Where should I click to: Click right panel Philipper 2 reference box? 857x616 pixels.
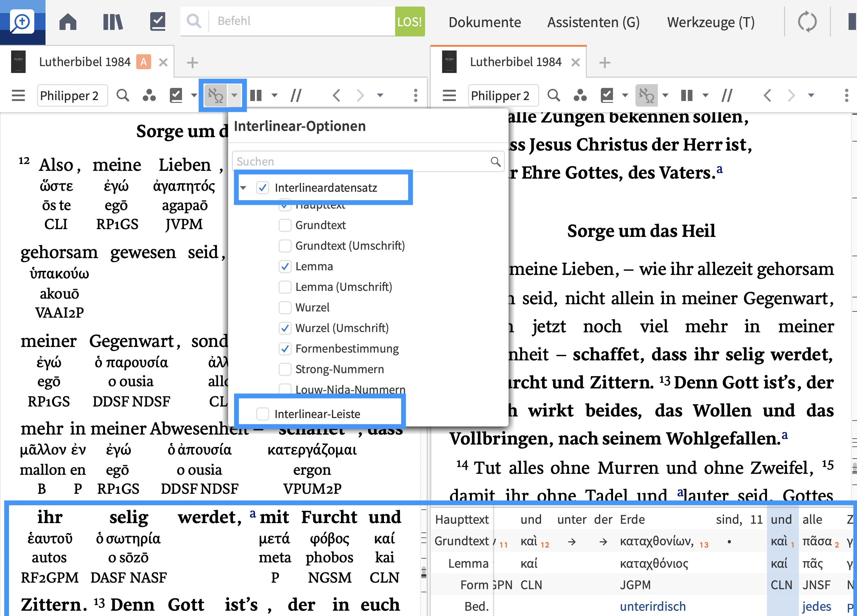pos(503,95)
